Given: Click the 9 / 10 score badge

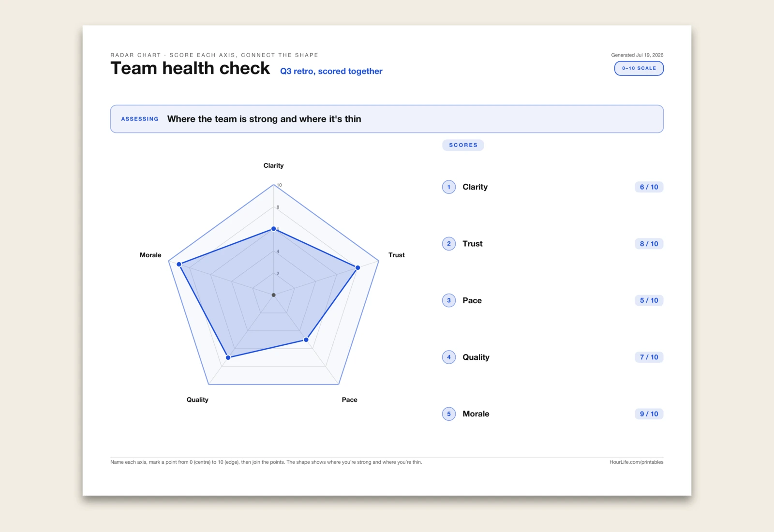Looking at the screenshot, I should (x=649, y=414).
